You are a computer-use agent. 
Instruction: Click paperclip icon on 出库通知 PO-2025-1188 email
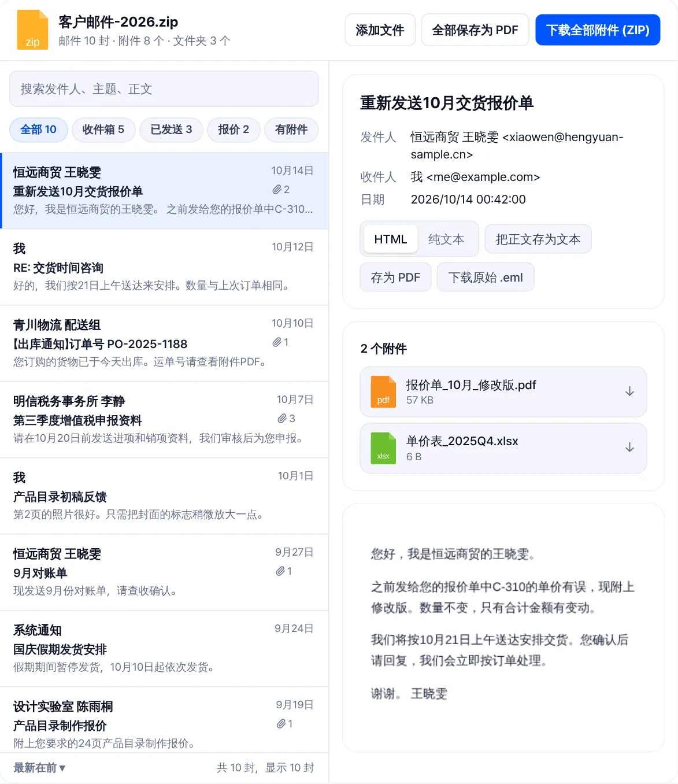click(277, 342)
